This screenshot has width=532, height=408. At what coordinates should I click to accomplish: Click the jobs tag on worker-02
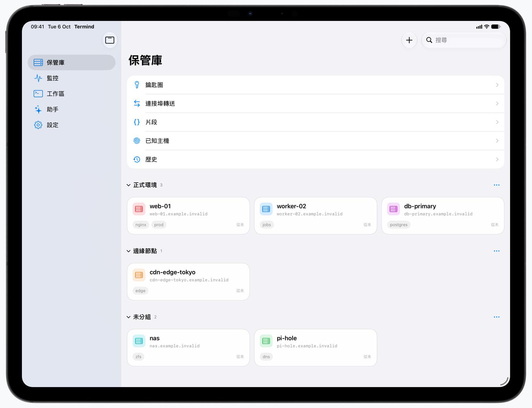coord(267,225)
